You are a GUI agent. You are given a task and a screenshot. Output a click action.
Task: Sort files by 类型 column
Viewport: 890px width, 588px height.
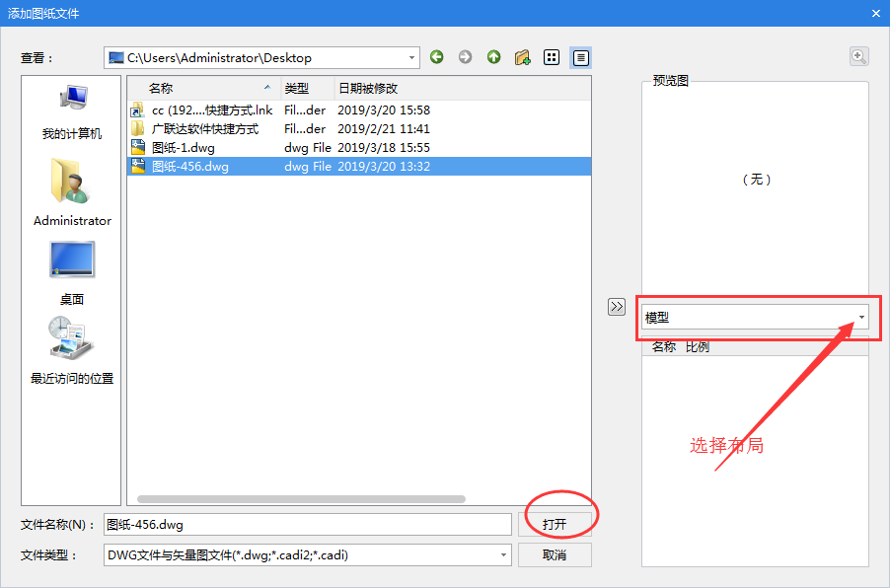tap(308, 88)
